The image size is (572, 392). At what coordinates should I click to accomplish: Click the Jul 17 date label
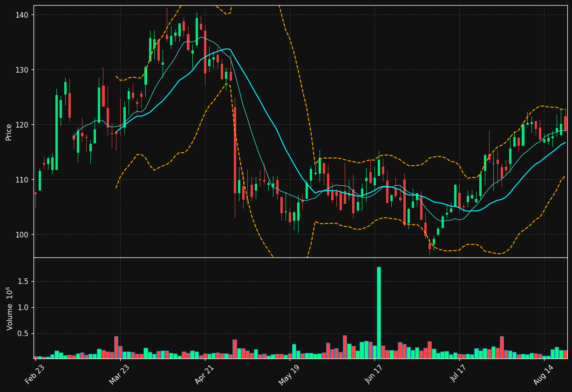460,375
